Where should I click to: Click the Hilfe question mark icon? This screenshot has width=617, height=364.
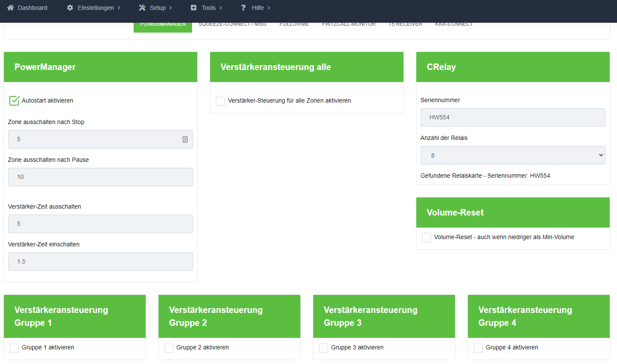(x=244, y=8)
